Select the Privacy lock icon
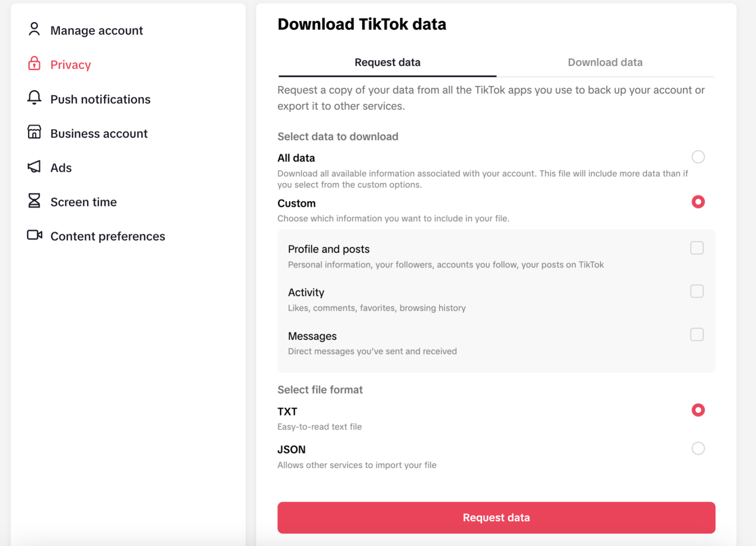This screenshot has width=756, height=546. coord(34,64)
